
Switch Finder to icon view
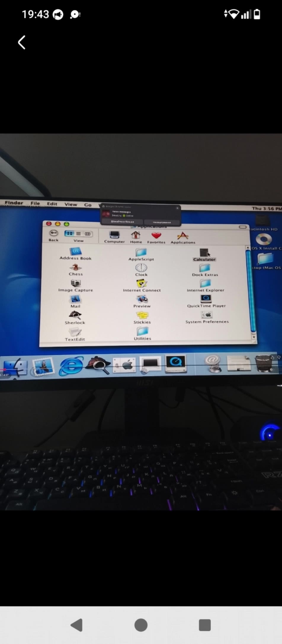pos(69,233)
